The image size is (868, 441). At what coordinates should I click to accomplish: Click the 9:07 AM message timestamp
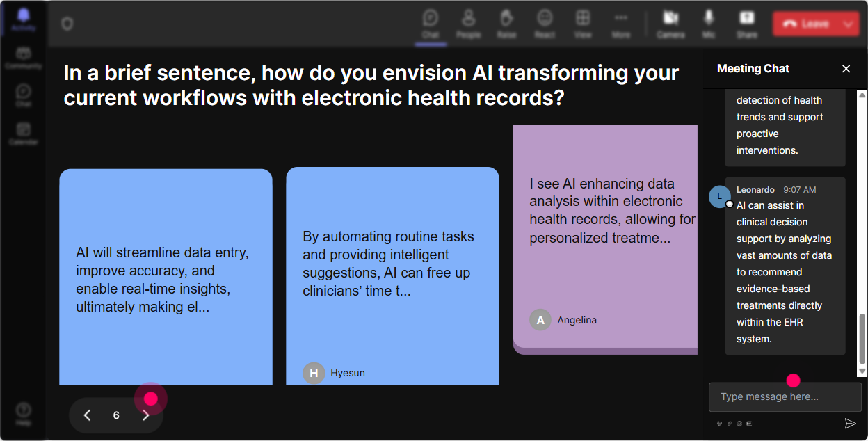point(800,189)
